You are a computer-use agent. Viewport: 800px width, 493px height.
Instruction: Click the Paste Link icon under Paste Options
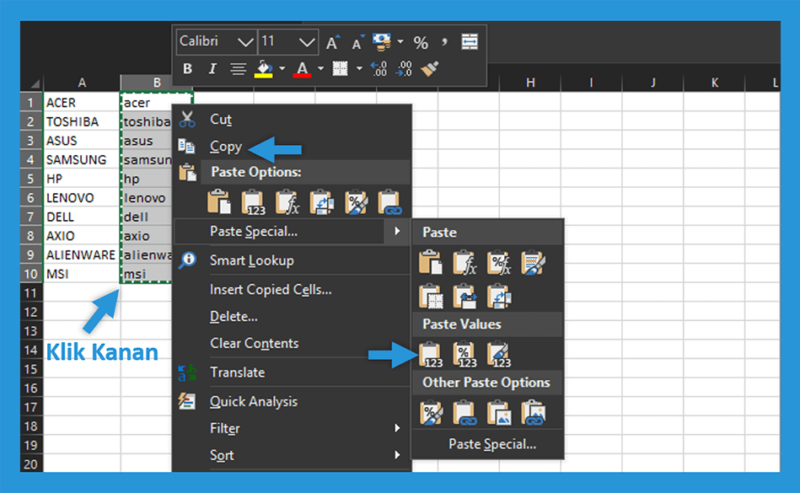coord(390,202)
